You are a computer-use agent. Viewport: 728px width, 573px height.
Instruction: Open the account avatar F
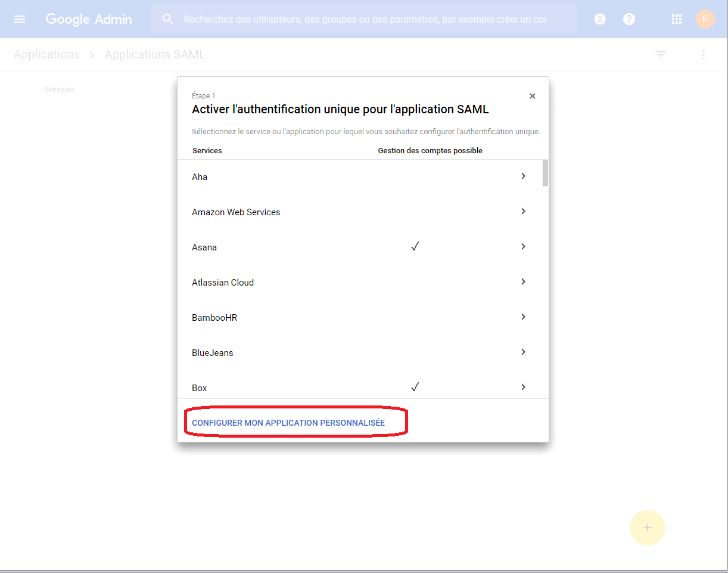[705, 19]
